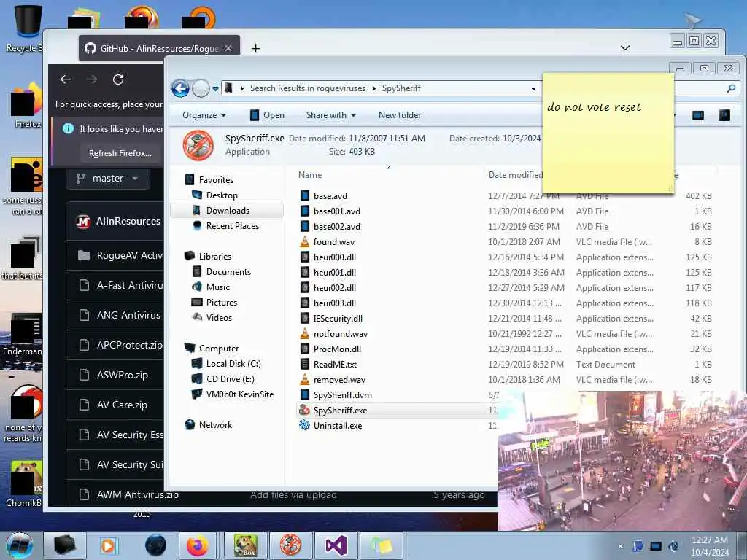Select removed.wav file
This screenshot has height=560, width=747.
point(339,379)
